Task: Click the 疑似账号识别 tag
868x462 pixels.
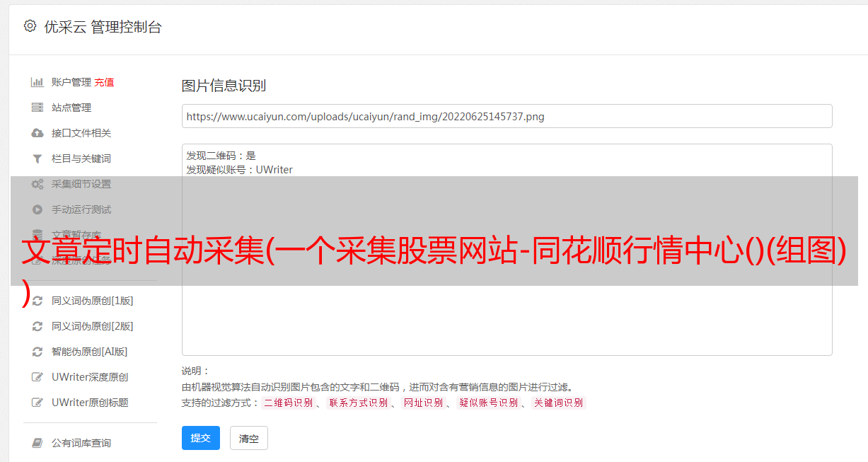Action: point(488,403)
